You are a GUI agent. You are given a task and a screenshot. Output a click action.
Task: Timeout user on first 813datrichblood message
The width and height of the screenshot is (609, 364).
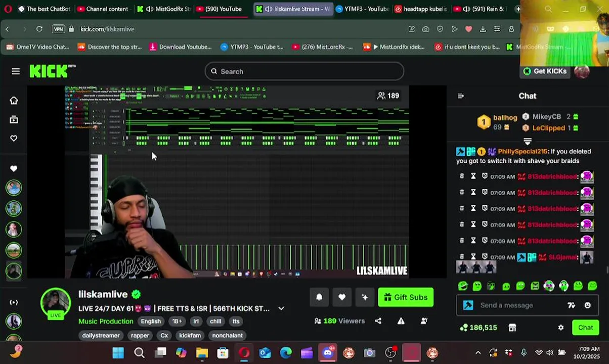click(473, 176)
